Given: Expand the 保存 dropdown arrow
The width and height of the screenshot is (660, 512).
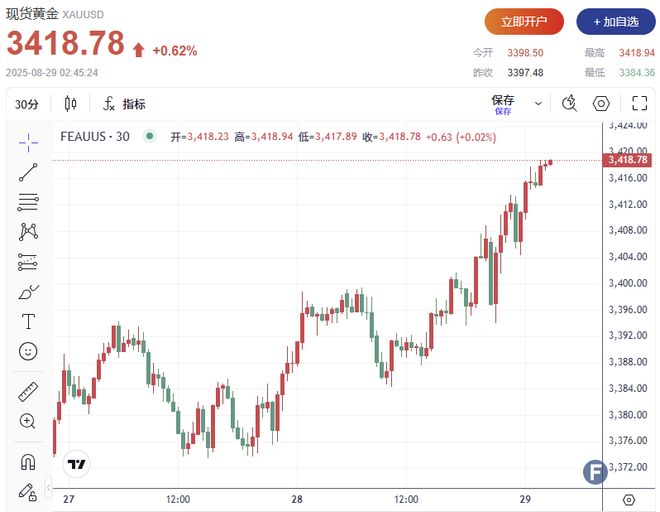Looking at the screenshot, I should (539, 103).
